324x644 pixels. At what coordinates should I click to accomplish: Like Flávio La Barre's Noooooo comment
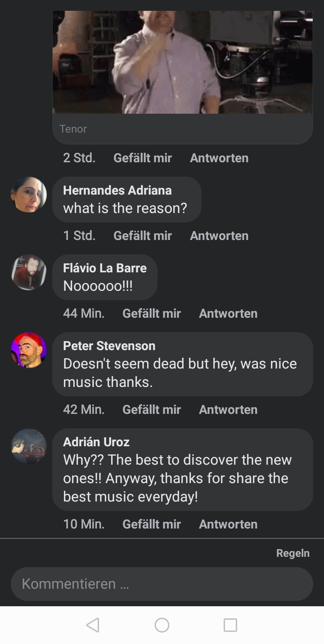pyautogui.click(x=152, y=313)
